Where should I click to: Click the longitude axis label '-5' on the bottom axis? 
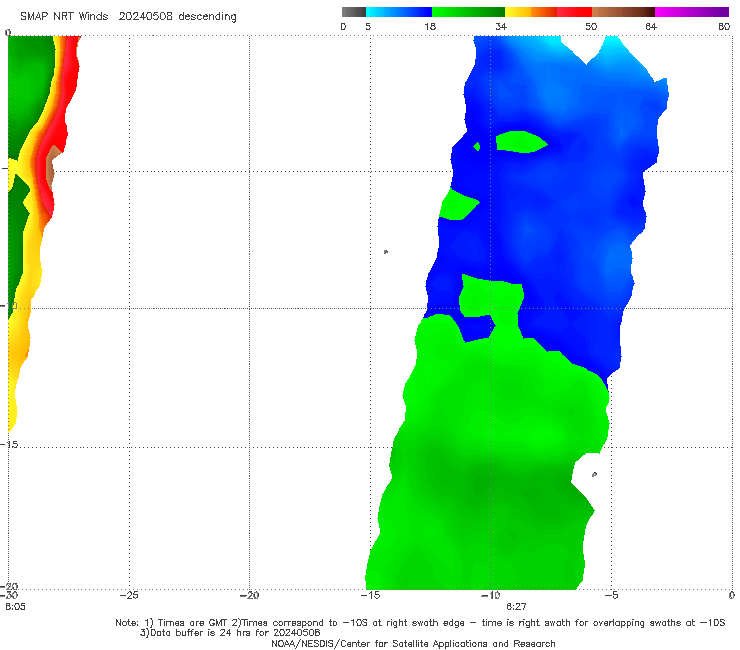[611, 595]
